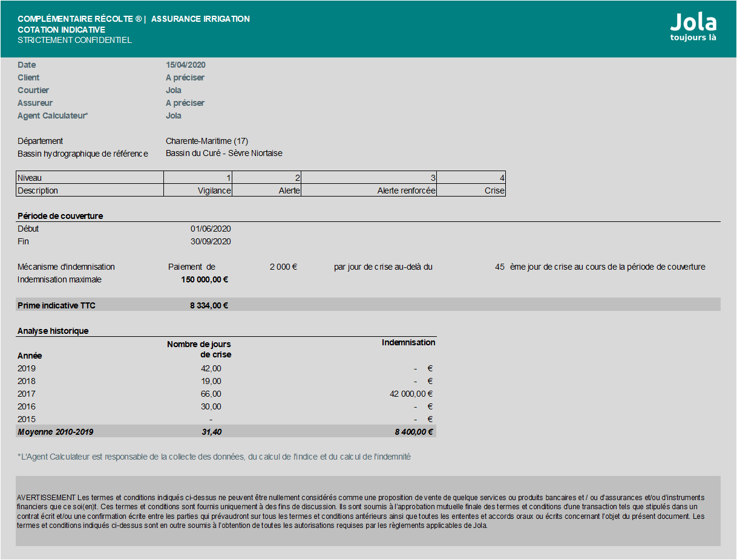Select the 2019 year row label
737x560 pixels.
click(27, 368)
